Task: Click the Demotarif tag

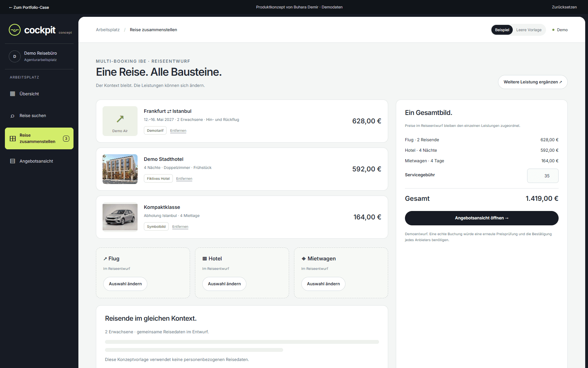Action: (x=155, y=130)
